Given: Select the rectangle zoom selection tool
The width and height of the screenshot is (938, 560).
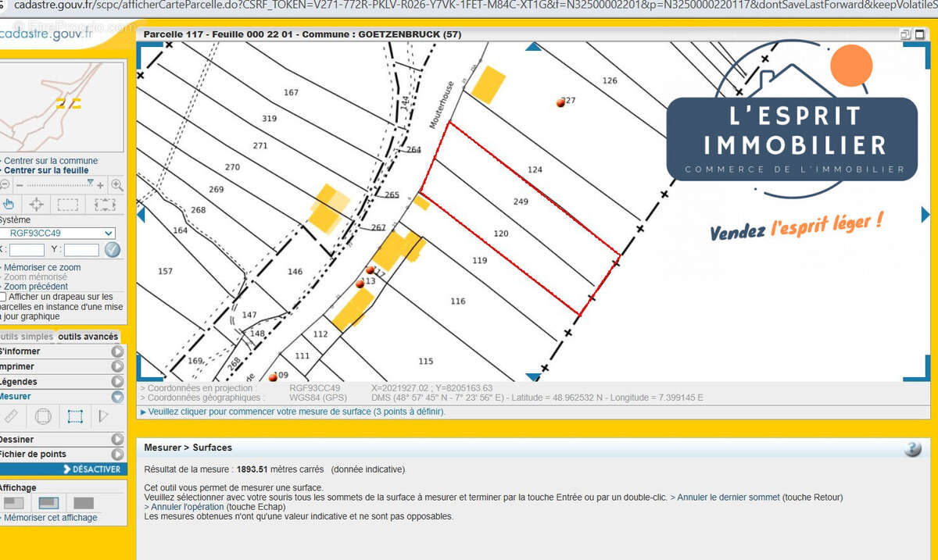Looking at the screenshot, I should coord(68,205).
